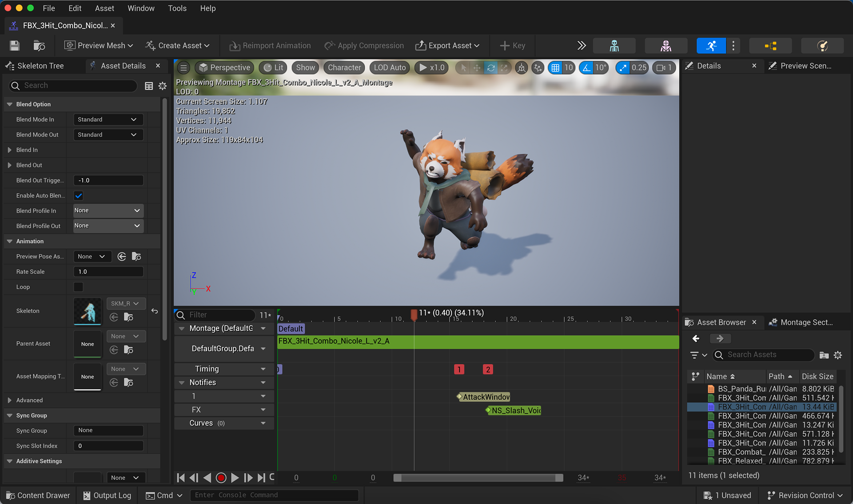Open the Blend Profile In dropdown
This screenshot has height=504, width=853.
pos(108,210)
